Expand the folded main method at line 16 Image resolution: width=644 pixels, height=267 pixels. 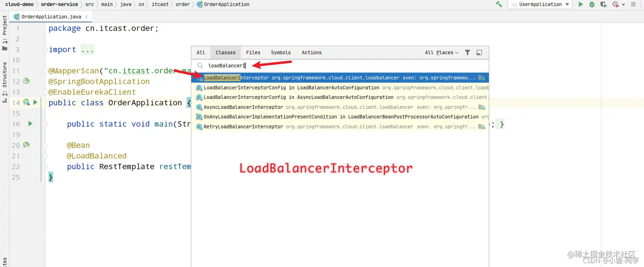pos(45,124)
